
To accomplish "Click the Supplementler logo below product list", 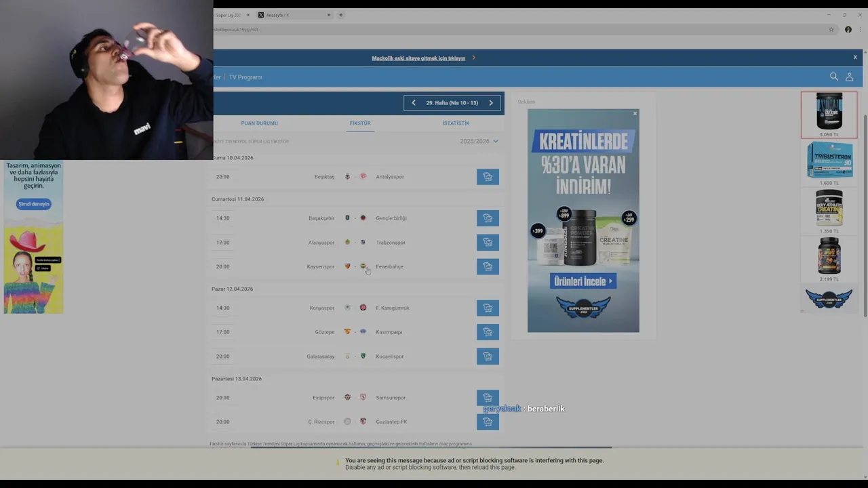I will click(x=829, y=299).
